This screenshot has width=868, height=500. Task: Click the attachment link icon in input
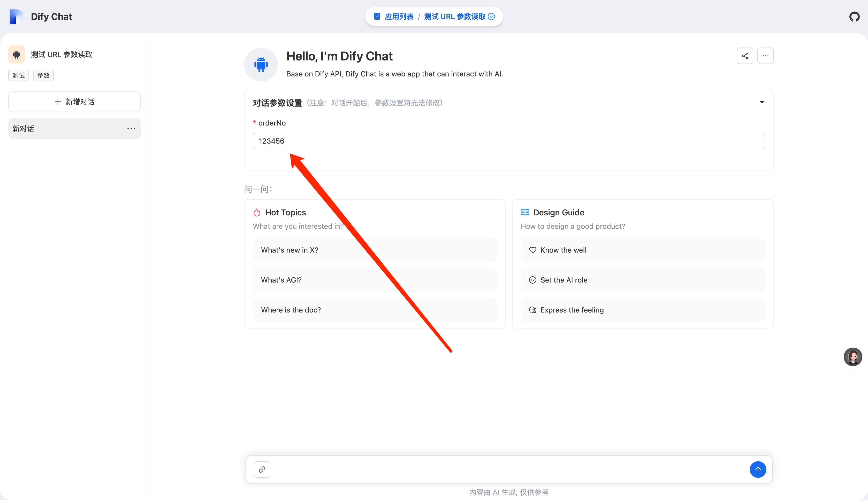(x=262, y=470)
